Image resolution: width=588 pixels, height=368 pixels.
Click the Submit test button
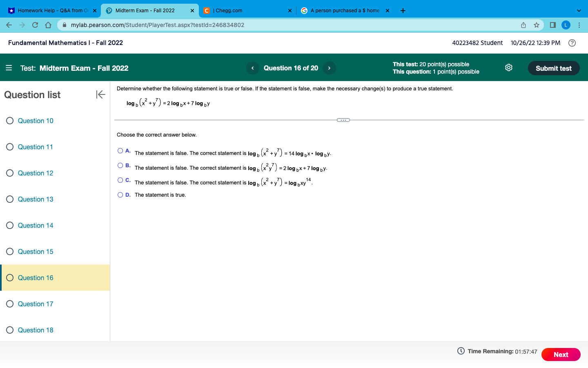(x=554, y=68)
